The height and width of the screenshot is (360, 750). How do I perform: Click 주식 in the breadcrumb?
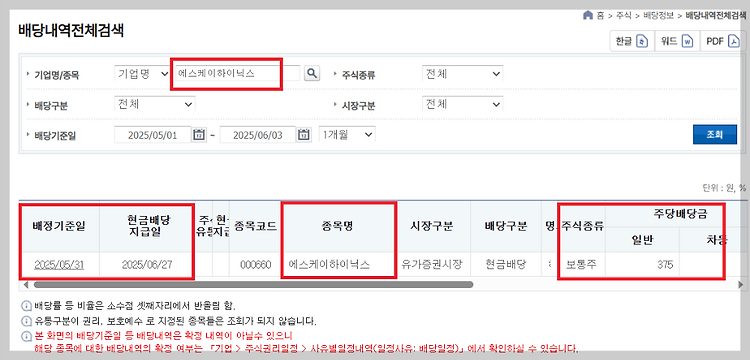(x=623, y=15)
